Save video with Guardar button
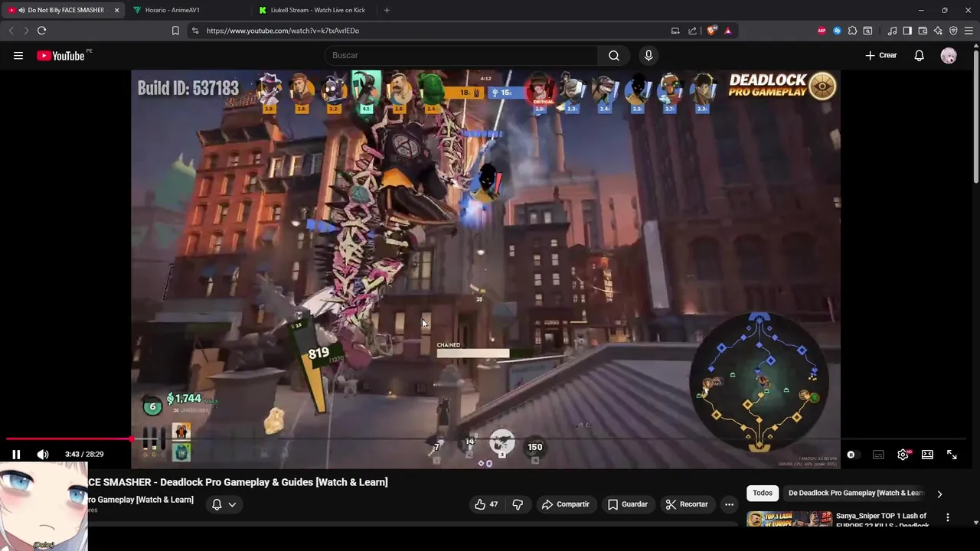This screenshot has height=551, width=980. click(628, 504)
